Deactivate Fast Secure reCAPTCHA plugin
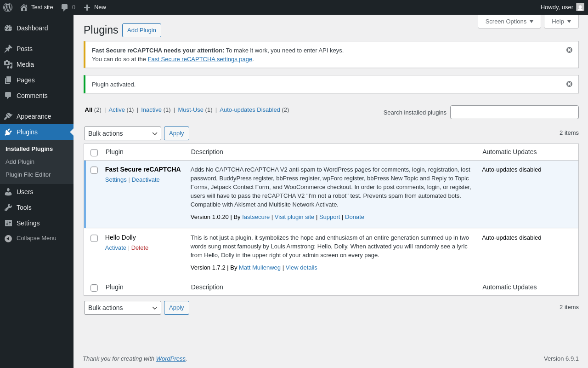Viewport: 588px width, 368px height. (x=146, y=180)
